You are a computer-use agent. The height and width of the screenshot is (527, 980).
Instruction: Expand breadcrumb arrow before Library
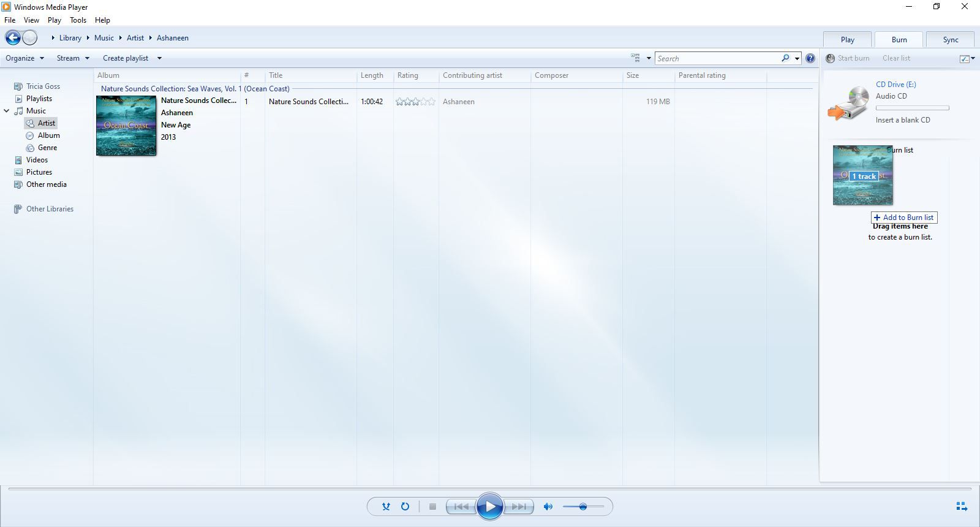tap(53, 38)
